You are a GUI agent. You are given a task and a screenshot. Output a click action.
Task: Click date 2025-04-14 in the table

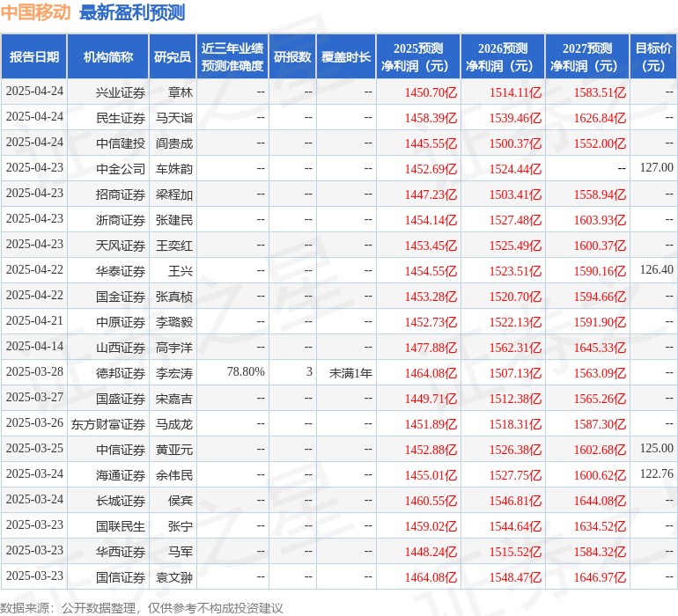pos(34,346)
